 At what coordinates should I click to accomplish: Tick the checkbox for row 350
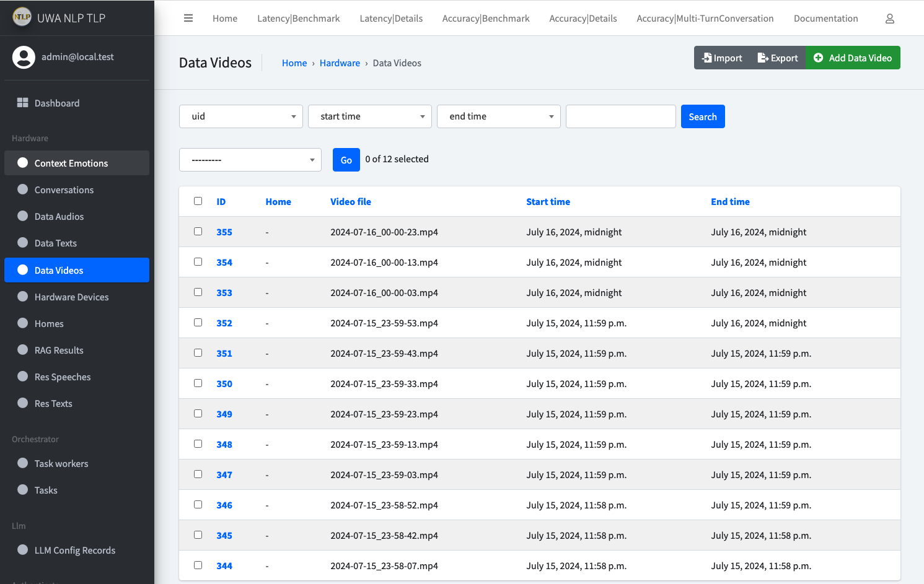(198, 383)
